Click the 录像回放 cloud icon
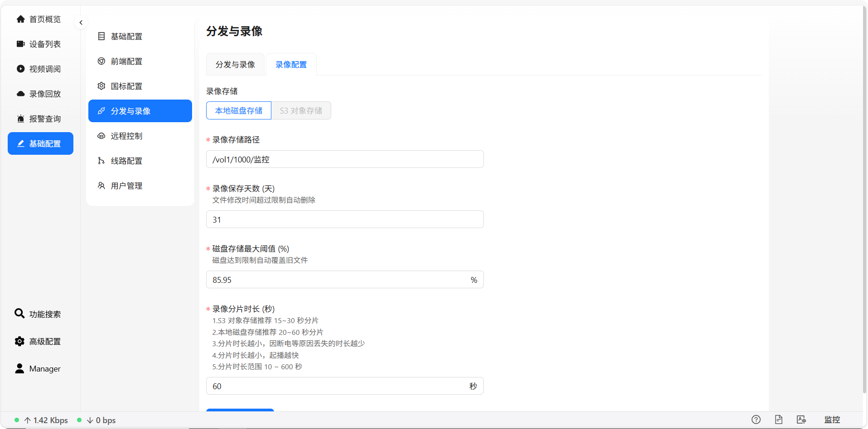 pyautogui.click(x=20, y=94)
